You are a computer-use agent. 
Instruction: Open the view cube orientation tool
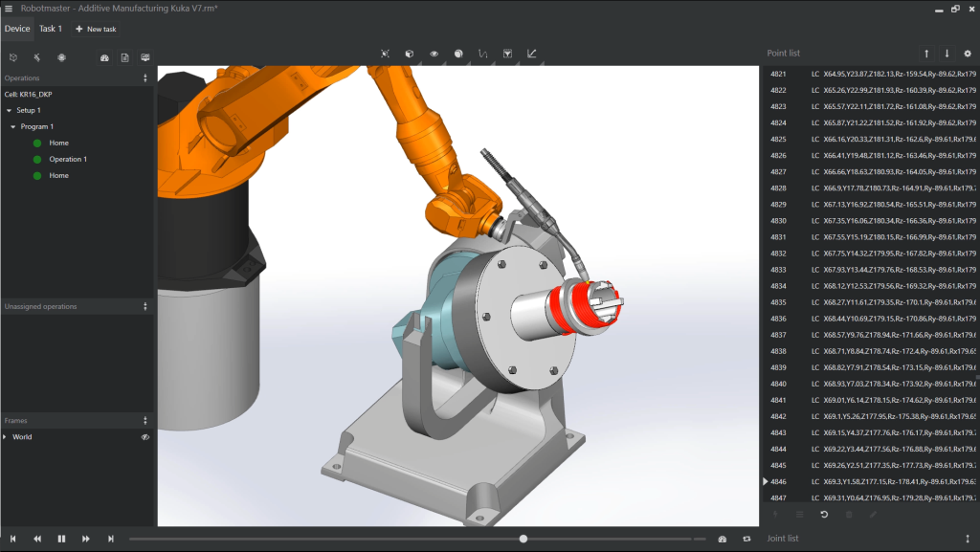tap(409, 54)
